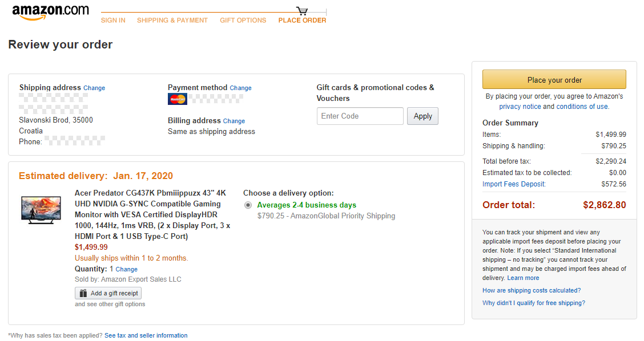Click the Place your order button
The image size is (644, 341).
tap(554, 80)
